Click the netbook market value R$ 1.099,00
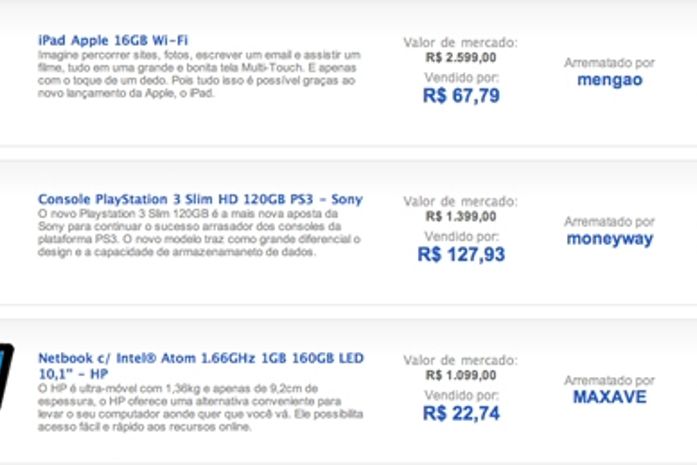The width and height of the screenshot is (697, 465). coord(460,375)
